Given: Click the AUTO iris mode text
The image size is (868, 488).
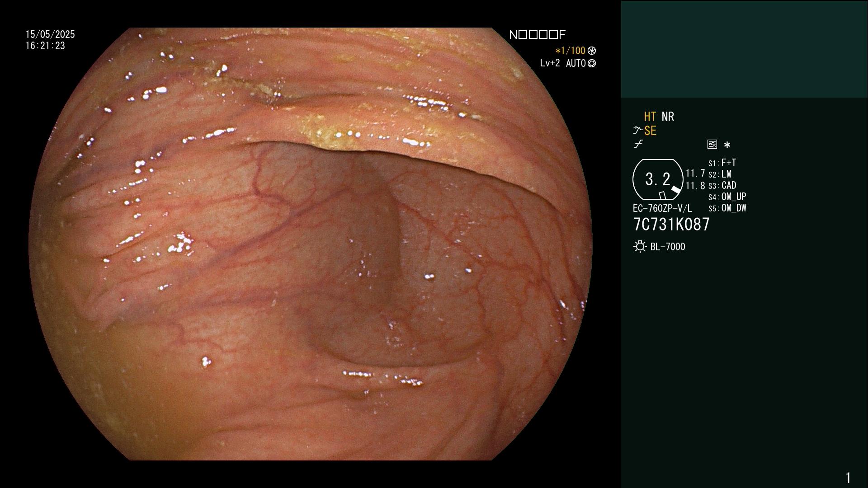Looking at the screenshot, I should 576,63.
